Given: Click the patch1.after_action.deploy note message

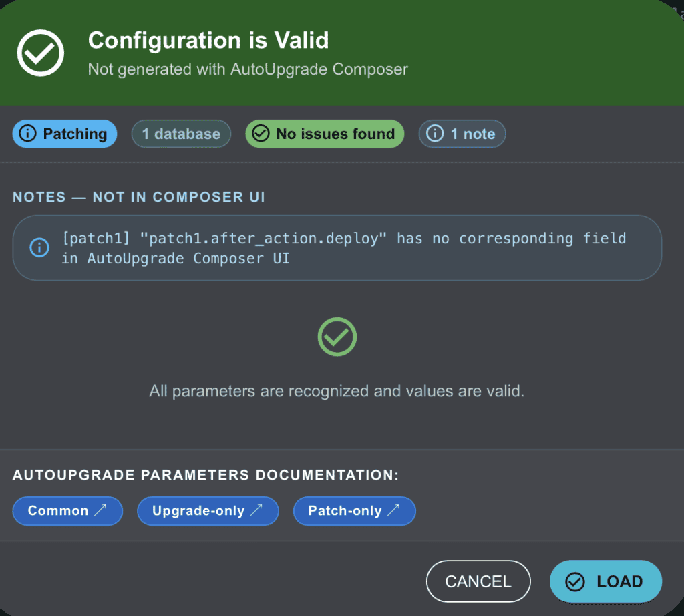Looking at the screenshot, I should click(343, 248).
